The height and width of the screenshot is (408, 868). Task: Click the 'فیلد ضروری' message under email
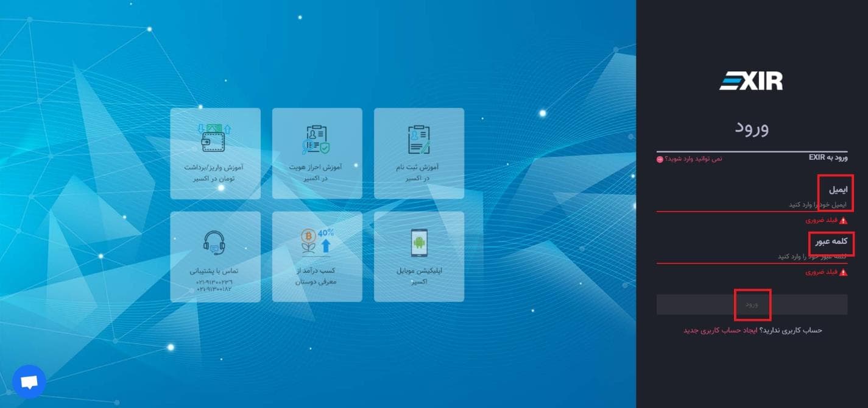click(821, 220)
